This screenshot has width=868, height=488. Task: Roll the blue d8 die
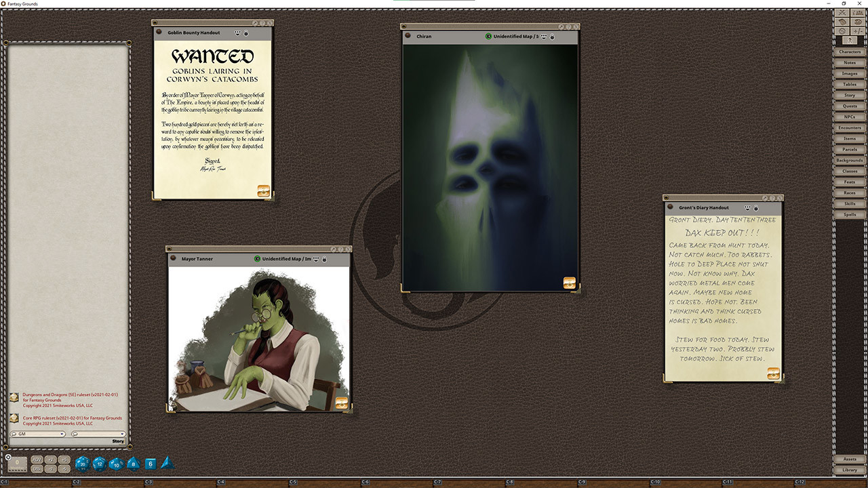point(134,464)
